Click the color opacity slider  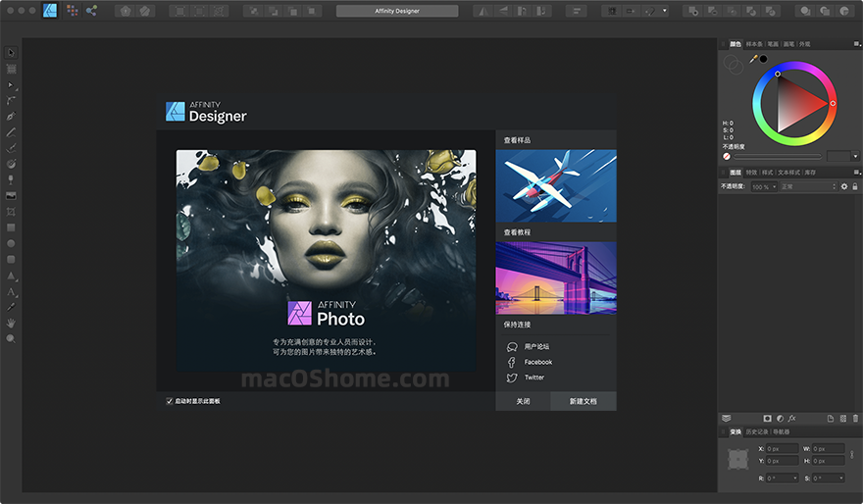click(x=778, y=156)
